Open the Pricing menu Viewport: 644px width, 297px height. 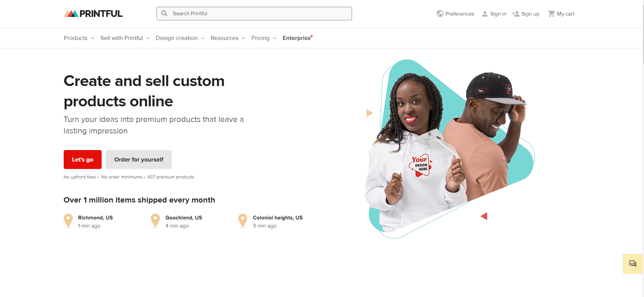(x=264, y=38)
